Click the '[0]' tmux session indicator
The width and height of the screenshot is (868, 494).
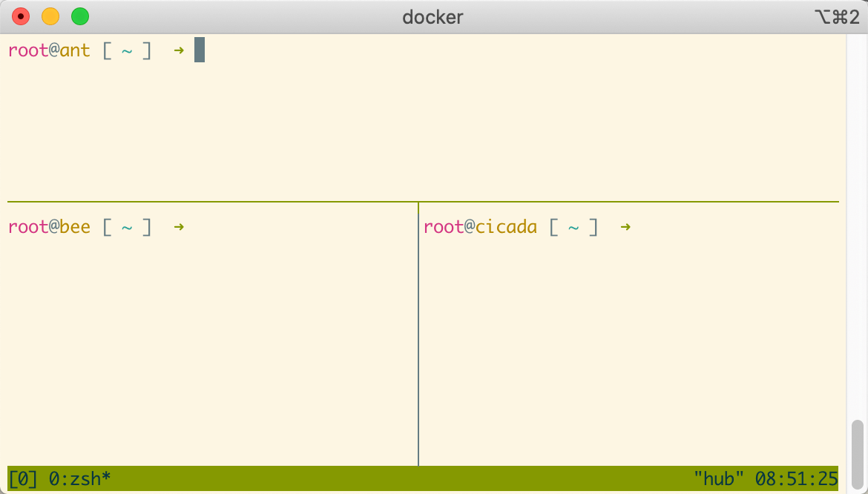point(23,478)
